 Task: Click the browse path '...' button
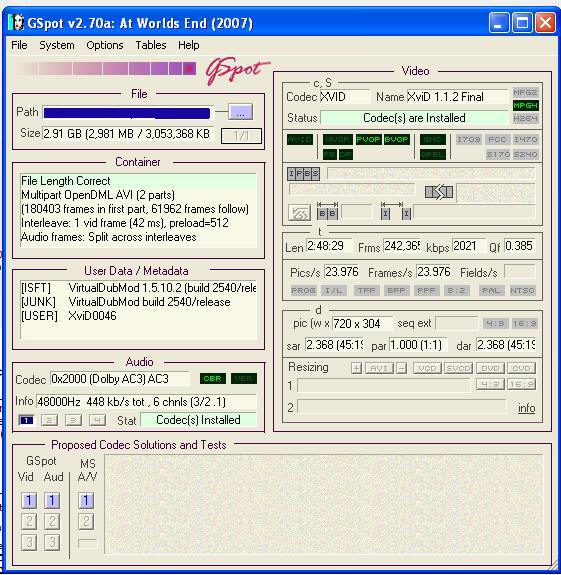point(240,112)
